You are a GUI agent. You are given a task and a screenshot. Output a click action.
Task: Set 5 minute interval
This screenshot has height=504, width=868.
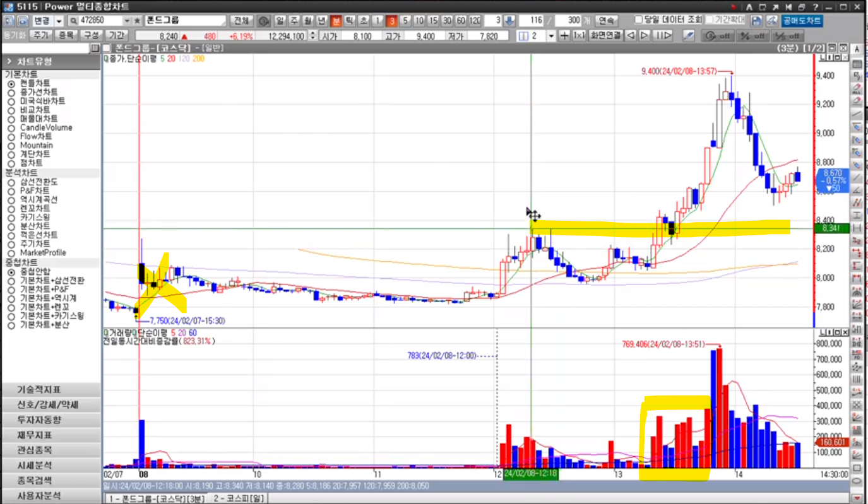coord(405,21)
